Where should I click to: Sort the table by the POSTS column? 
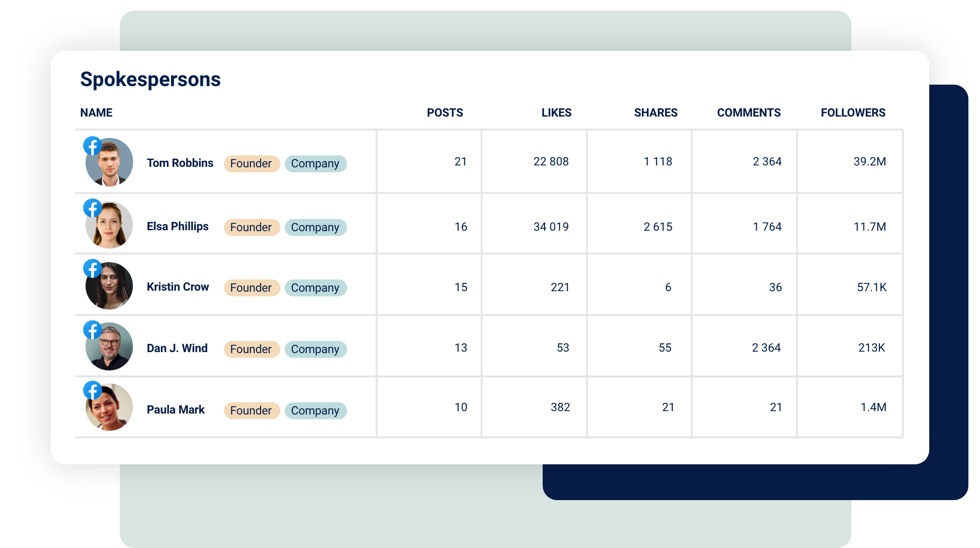[x=445, y=113]
